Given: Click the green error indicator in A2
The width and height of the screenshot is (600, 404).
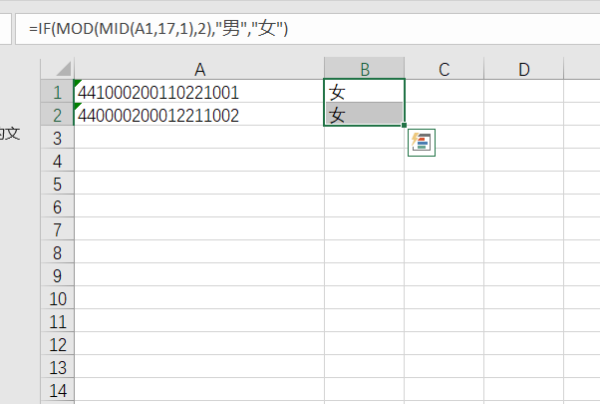Looking at the screenshot, I should coord(78,106).
